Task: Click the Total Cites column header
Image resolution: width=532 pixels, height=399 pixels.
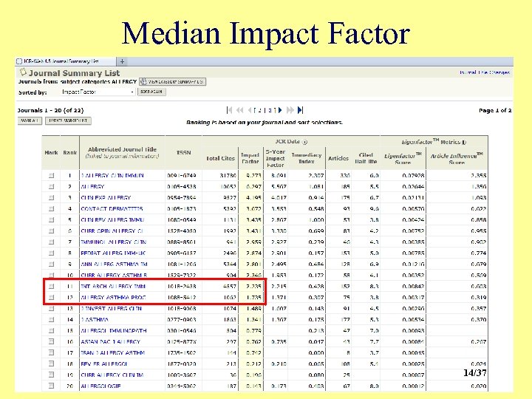Action: coord(220,158)
